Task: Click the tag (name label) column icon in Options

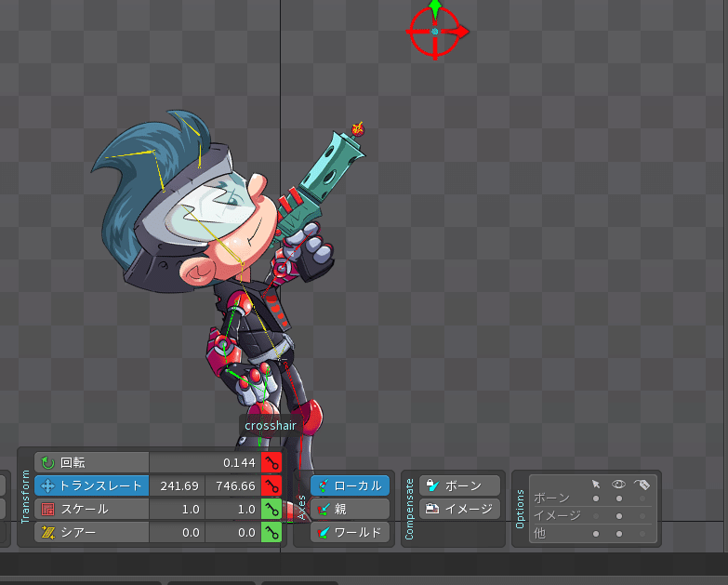Action: coord(642,485)
